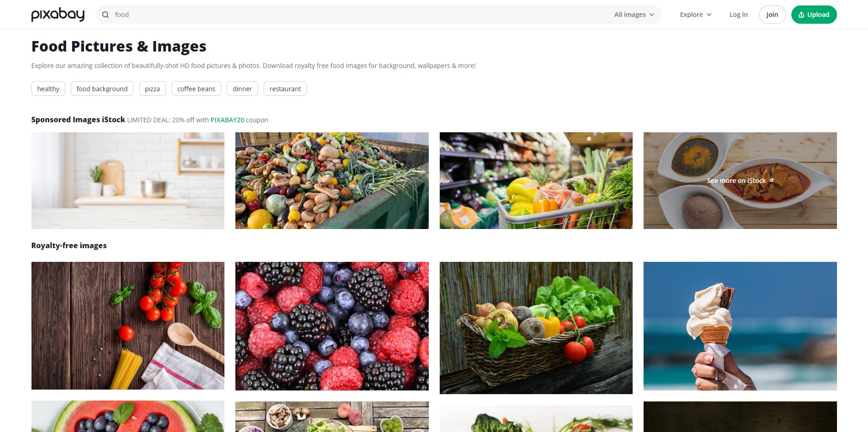Open the vegetable basket photo

pos(536,328)
